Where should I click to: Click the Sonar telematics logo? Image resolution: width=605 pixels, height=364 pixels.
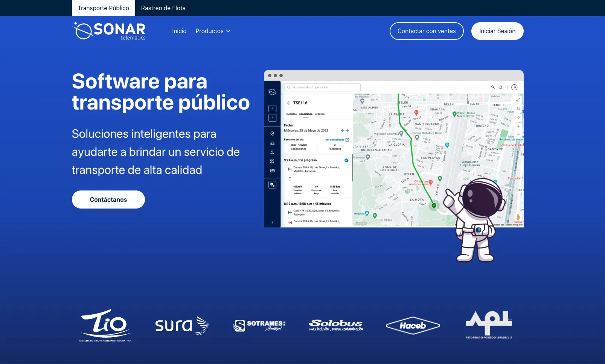109,31
